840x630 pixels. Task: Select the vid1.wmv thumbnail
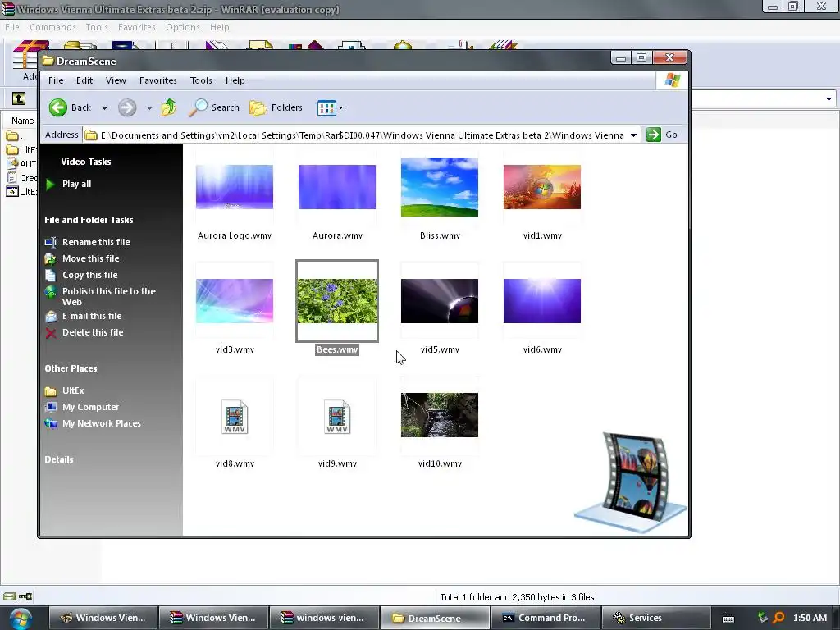click(542, 187)
